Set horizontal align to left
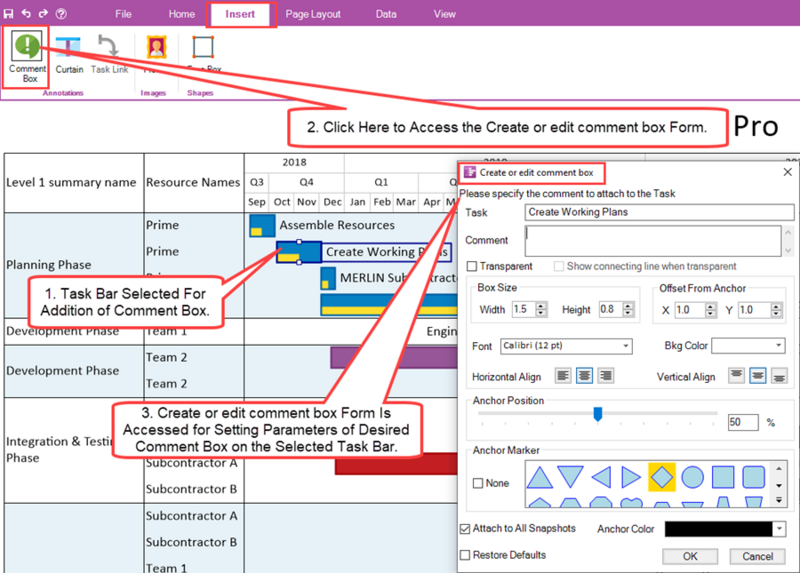The image size is (800, 573). [x=563, y=376]
